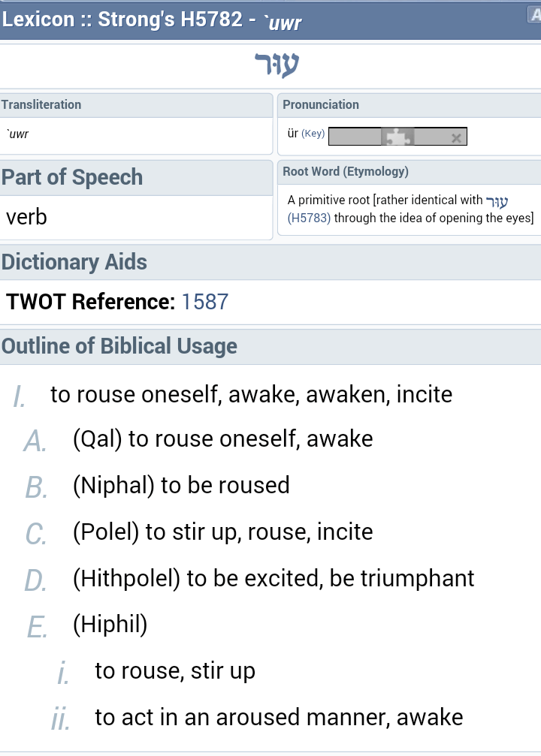Collapse the Outline of Biblical Usage header
Viewport: 541px width, 756px height.
click(x=119, y=346)
